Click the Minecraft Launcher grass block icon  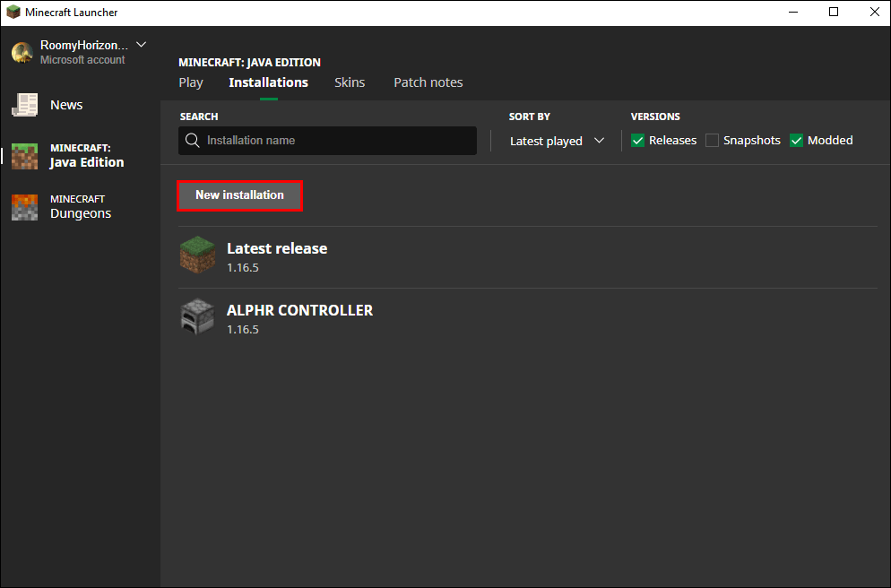[x=13, y=12]
